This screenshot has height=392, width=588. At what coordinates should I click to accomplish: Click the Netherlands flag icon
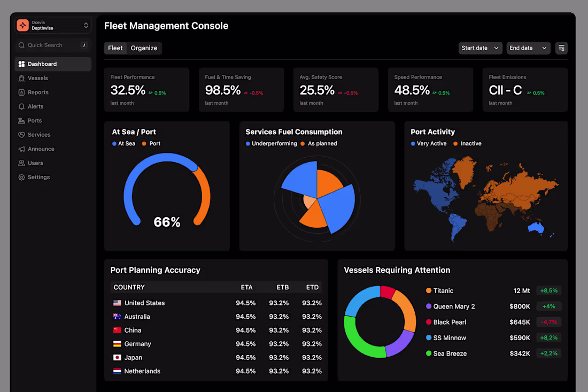[118, 371]
